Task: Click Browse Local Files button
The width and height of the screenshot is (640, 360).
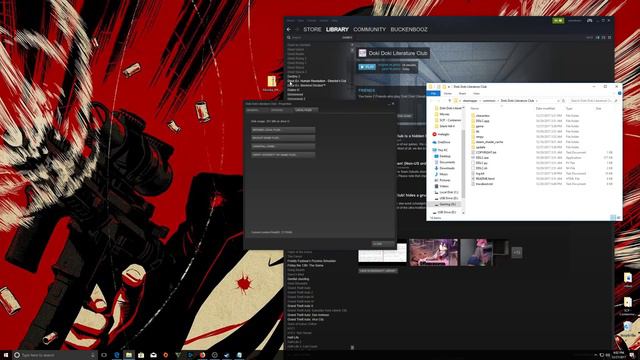Action: click(283, 130)
